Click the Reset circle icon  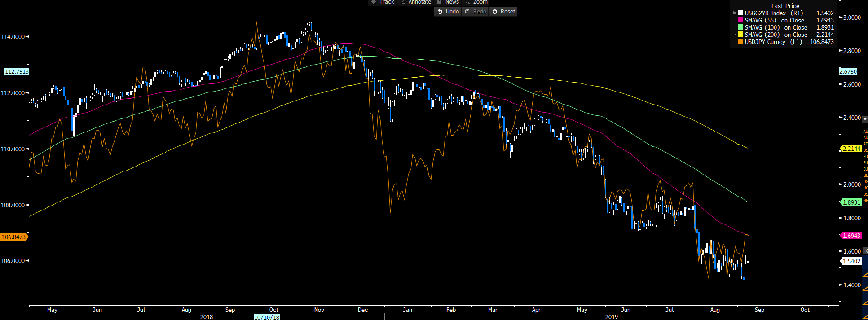pos(495,12)
